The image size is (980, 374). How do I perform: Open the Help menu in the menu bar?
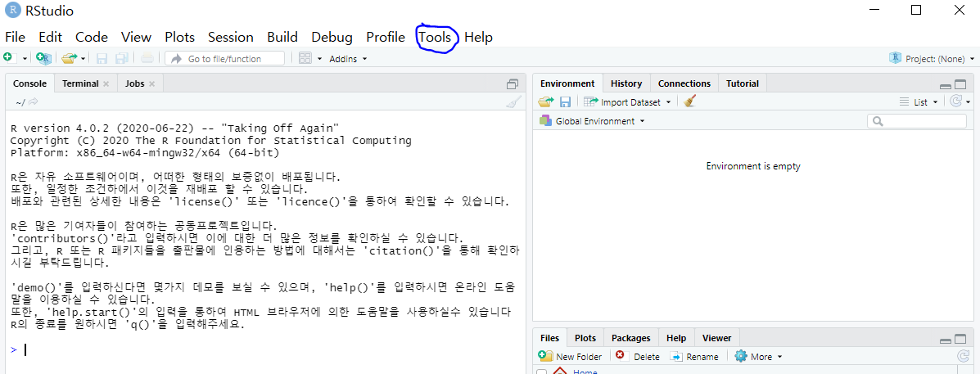(479, 38)
